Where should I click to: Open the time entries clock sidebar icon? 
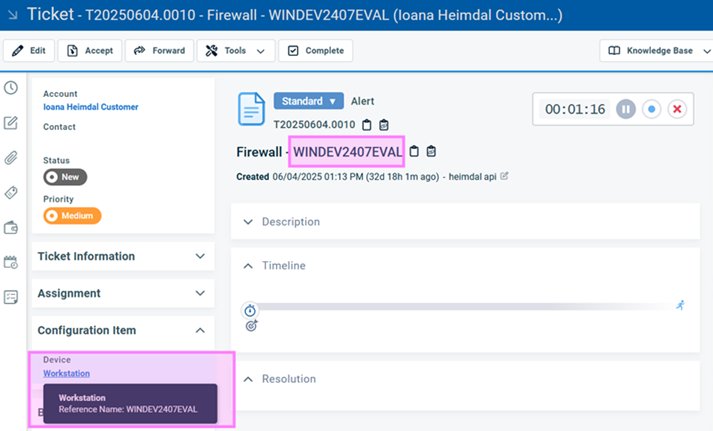(x=11, y=87)
